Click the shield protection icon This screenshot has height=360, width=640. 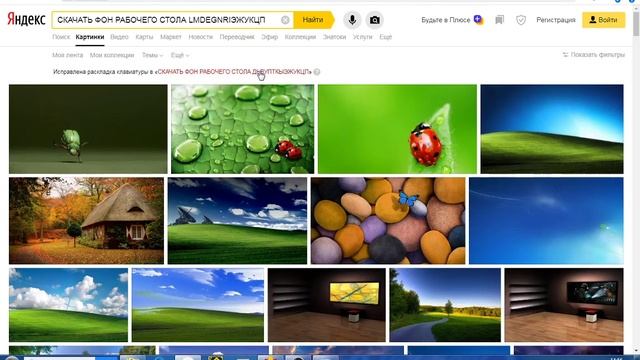520,20
